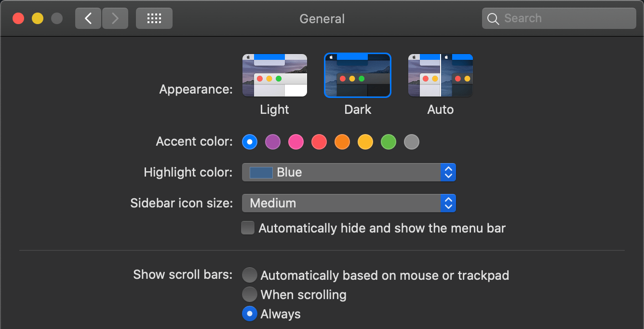Expand the Sidebar icon size menu
Screen dimensions: 644x329
(349, 203)
